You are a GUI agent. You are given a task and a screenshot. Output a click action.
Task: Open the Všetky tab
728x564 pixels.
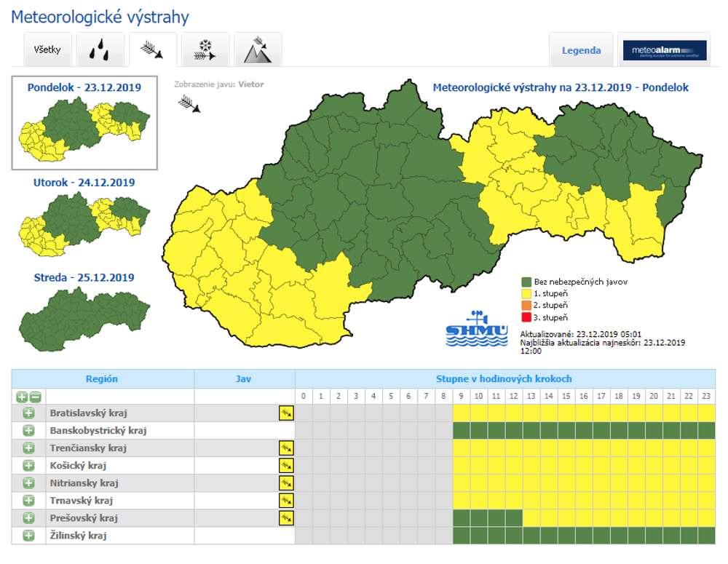(47, 50)
